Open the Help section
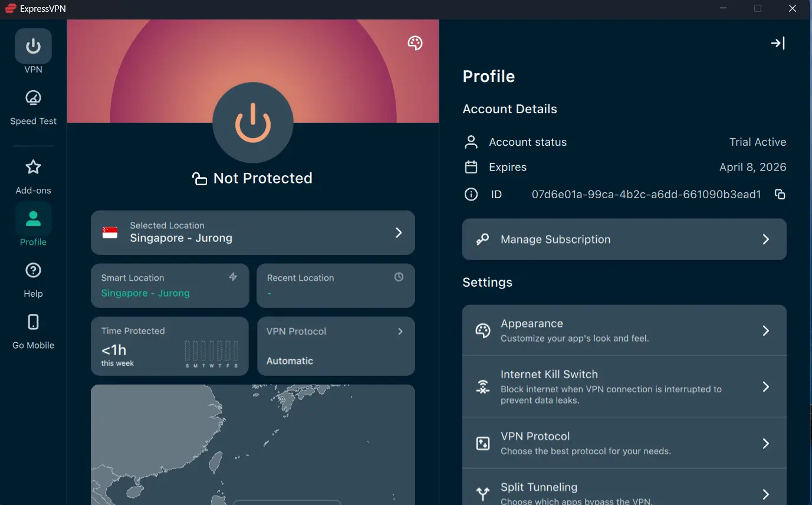 point(33,280)
